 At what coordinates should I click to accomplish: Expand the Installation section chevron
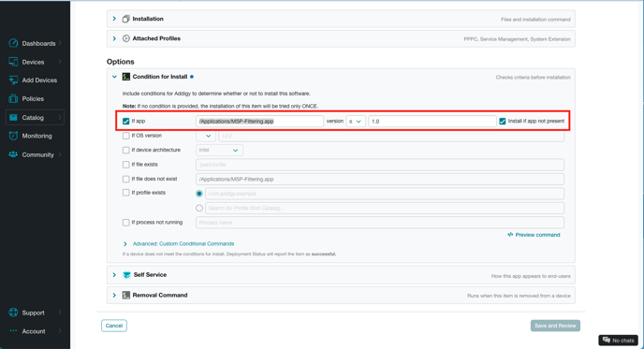tap(114, 19)
